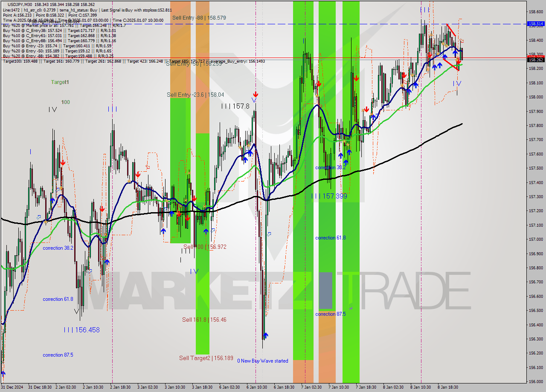The height and width of the screenshot is (392, 546).
Task: Click the 'Sell 100 | 156.972' label
Action: point(205,247)
